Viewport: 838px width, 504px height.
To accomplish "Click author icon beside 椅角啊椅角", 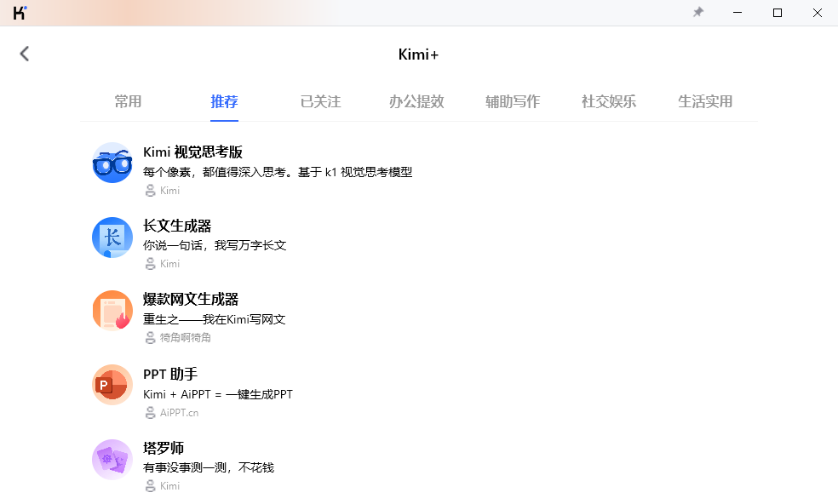I will coord(150,338).
